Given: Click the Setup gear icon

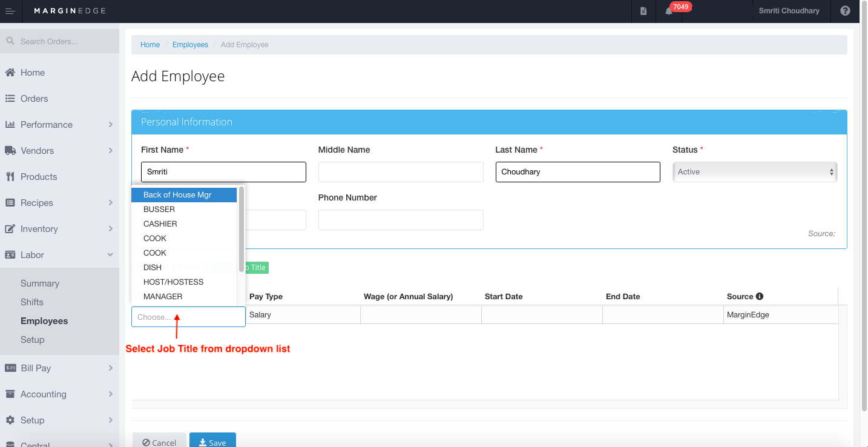Looking at the screenshot, I should [x=10, y=420].
